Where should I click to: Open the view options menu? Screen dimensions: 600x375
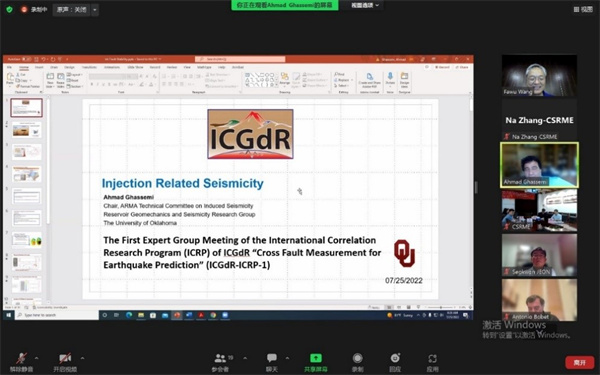click(x=365, y=5)
